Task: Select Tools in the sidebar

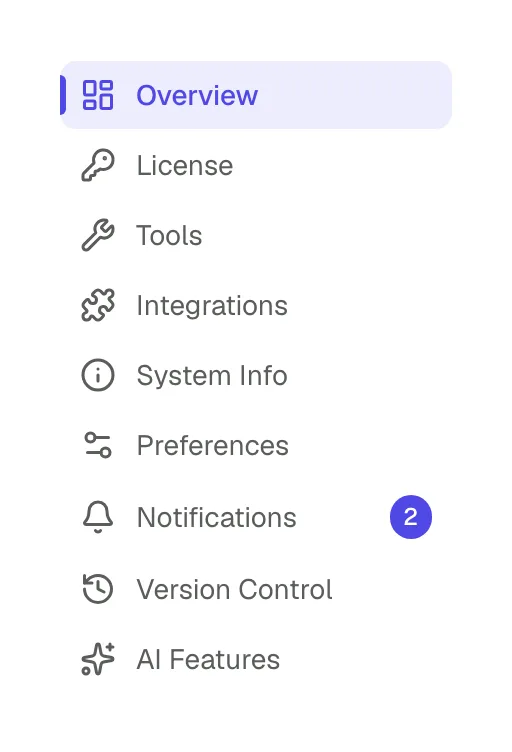Action: [x=256, y=235]
